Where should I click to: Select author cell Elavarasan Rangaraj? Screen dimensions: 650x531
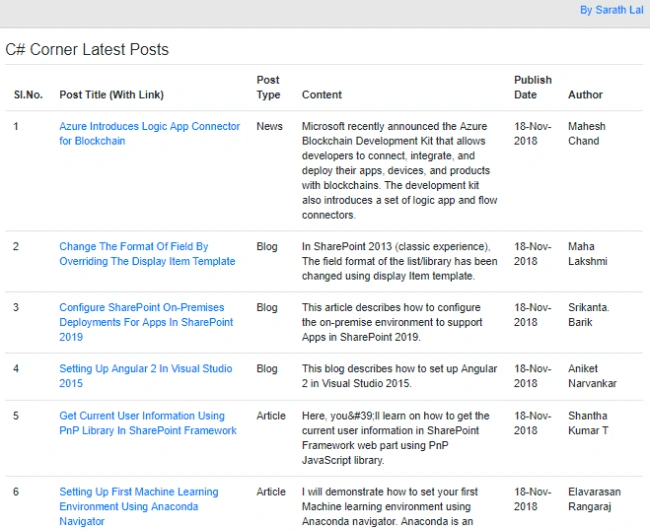594,499
